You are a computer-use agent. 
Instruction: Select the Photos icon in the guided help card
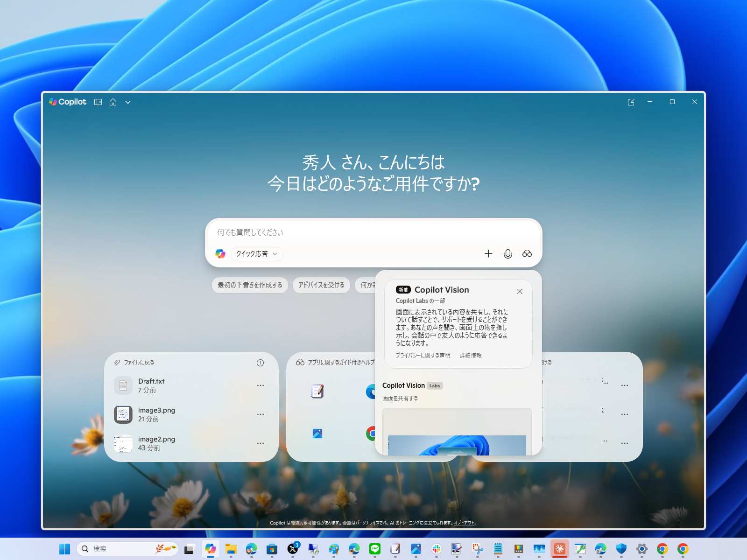point(317,434)
